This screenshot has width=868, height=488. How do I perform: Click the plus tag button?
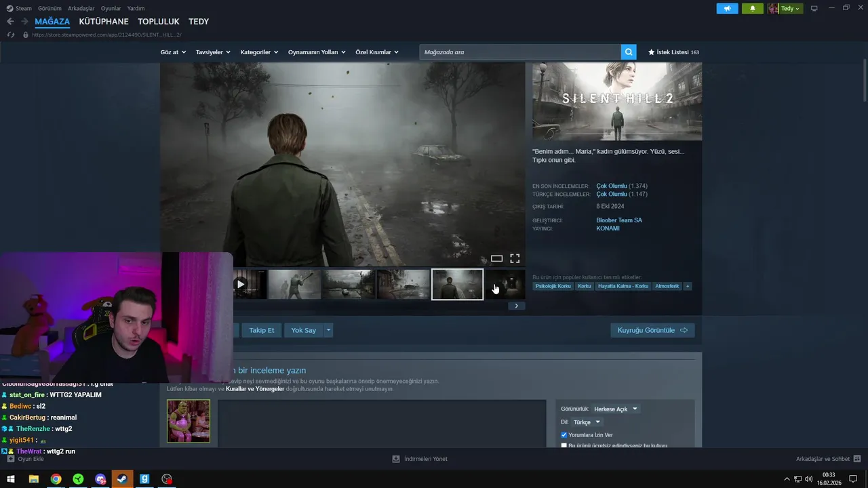coord(688,286)
